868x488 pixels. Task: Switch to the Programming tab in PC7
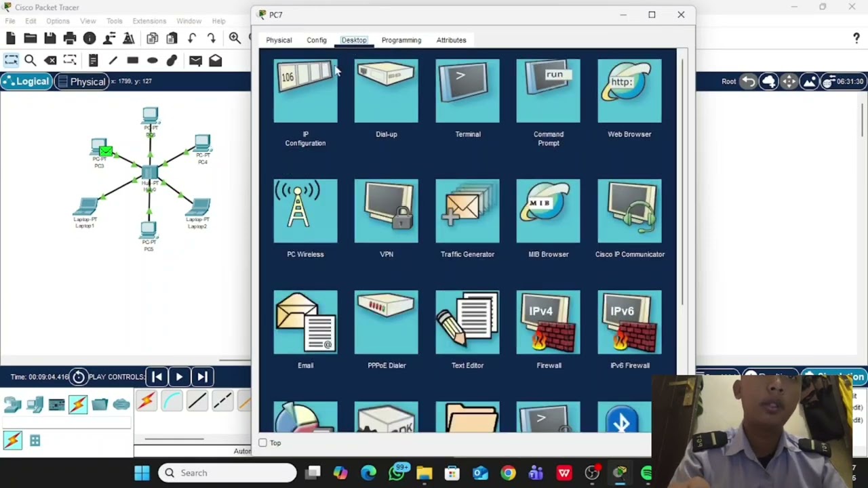click(401, 40)
